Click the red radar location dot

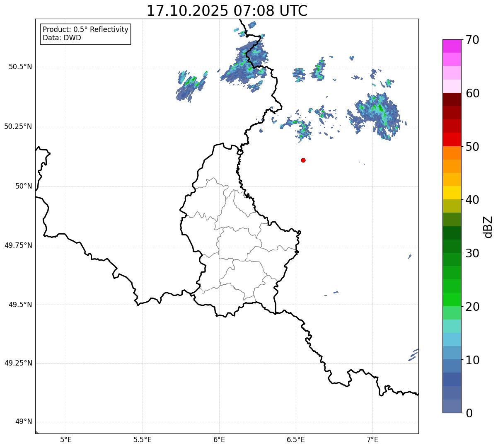(x=303, y=160)
